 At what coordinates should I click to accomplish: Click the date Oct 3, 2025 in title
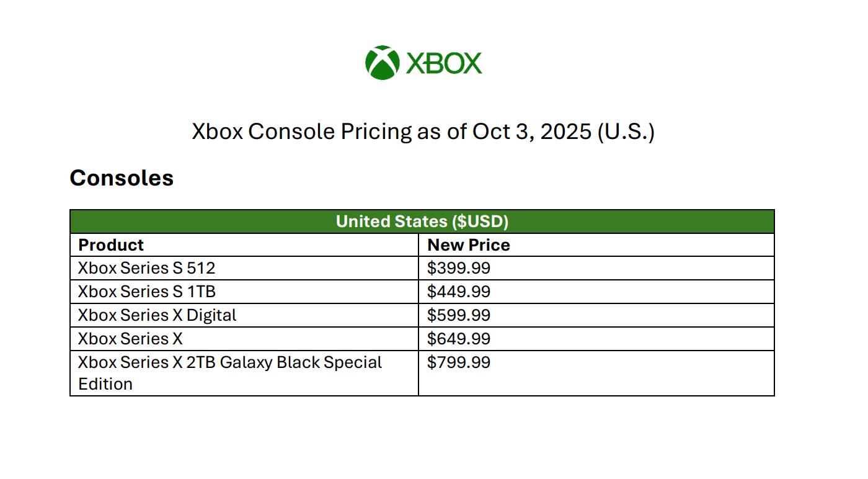pos(532,132)
